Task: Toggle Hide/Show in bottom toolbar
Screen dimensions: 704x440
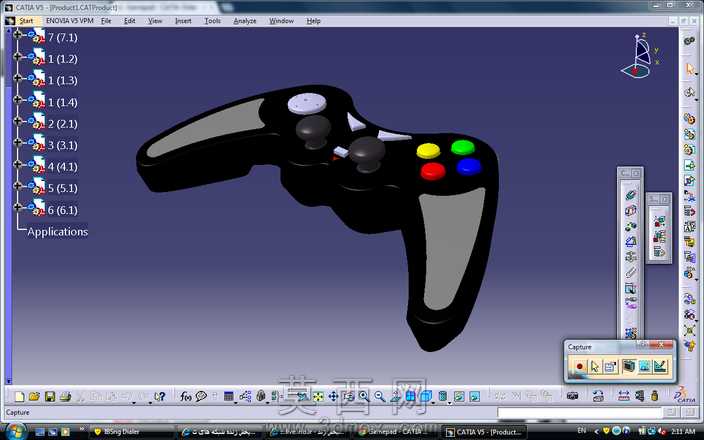Action: (x=459, y=396)
